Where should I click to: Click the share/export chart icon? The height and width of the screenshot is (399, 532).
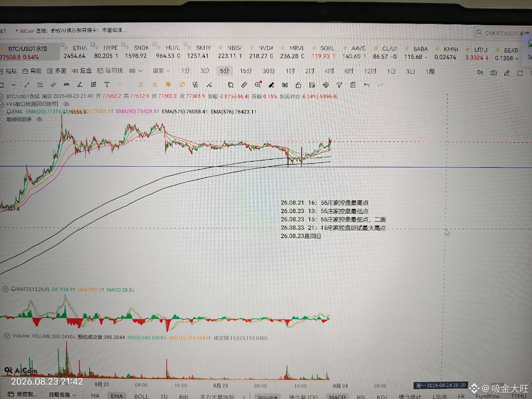pyautogui.click(x=520, y=73)
